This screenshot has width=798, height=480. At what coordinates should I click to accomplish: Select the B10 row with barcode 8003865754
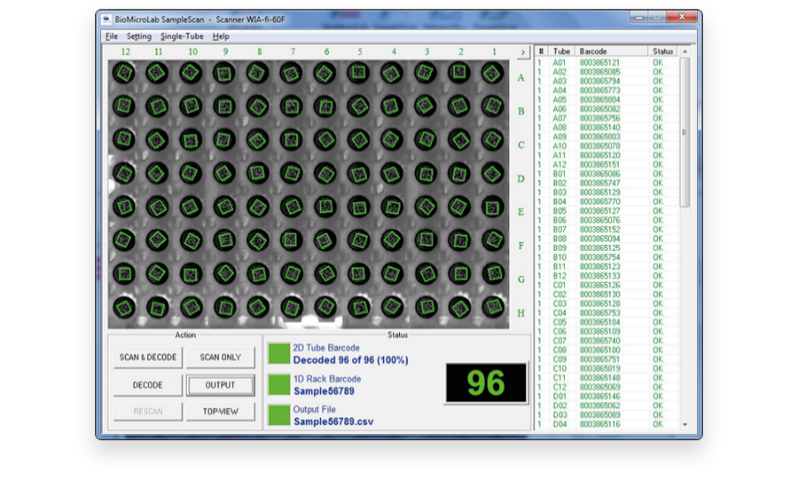[607, 257]
